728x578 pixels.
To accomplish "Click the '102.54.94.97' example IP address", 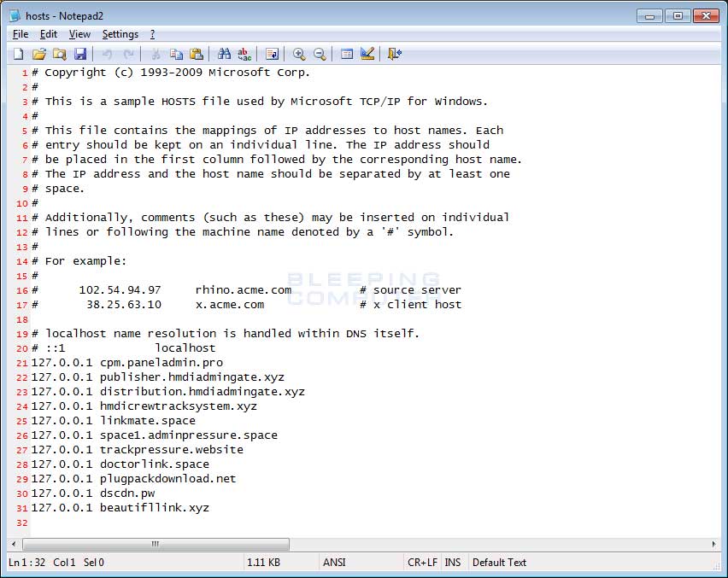I will [120, 290].
